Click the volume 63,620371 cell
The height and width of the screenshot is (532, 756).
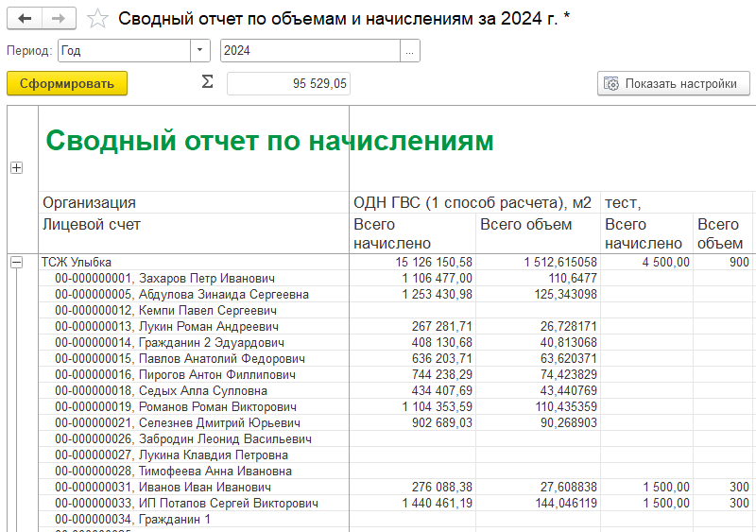[538, 358]
